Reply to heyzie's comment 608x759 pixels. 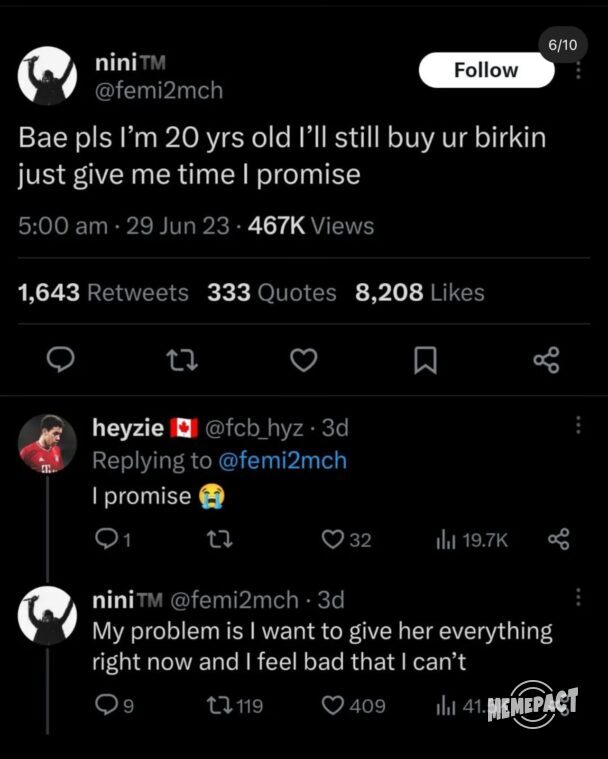pyautogui.click(x=104, y=539)
